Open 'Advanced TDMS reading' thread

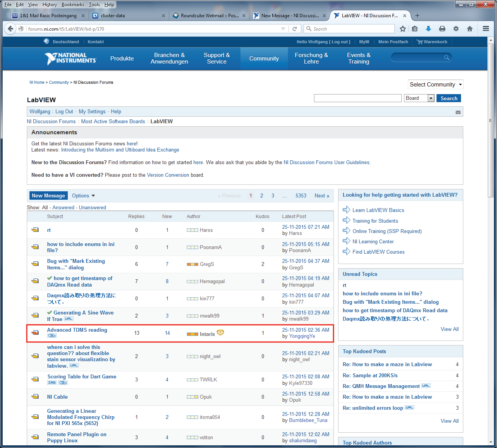[x=77, y=330]
